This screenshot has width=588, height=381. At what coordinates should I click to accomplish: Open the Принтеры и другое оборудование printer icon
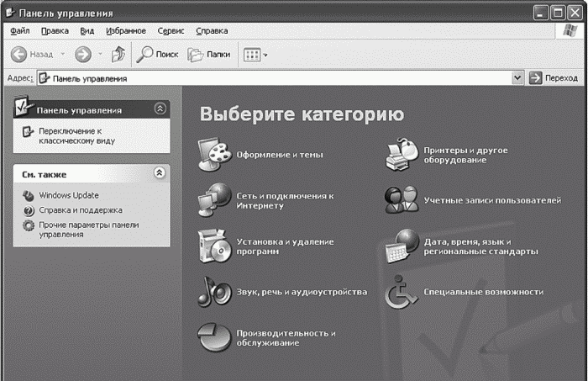click(402, 154)
